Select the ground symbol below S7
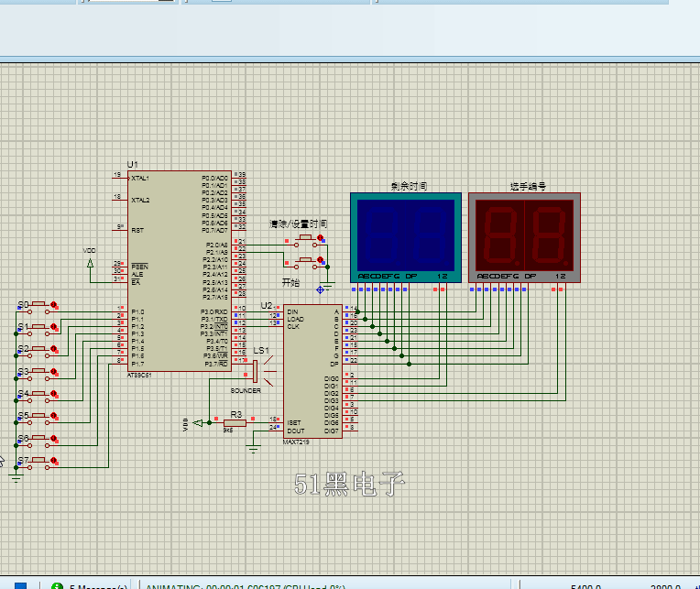This screenshot has height=589, width=700. click(16, 479)
